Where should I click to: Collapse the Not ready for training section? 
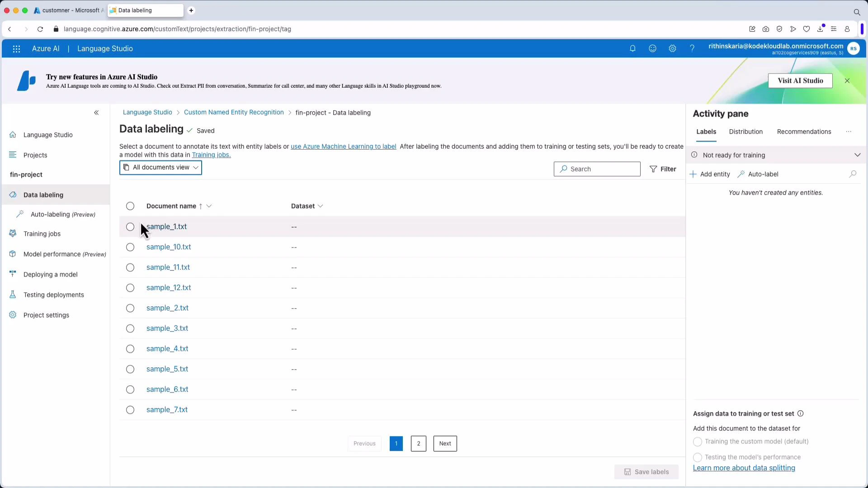click(858, 155)
